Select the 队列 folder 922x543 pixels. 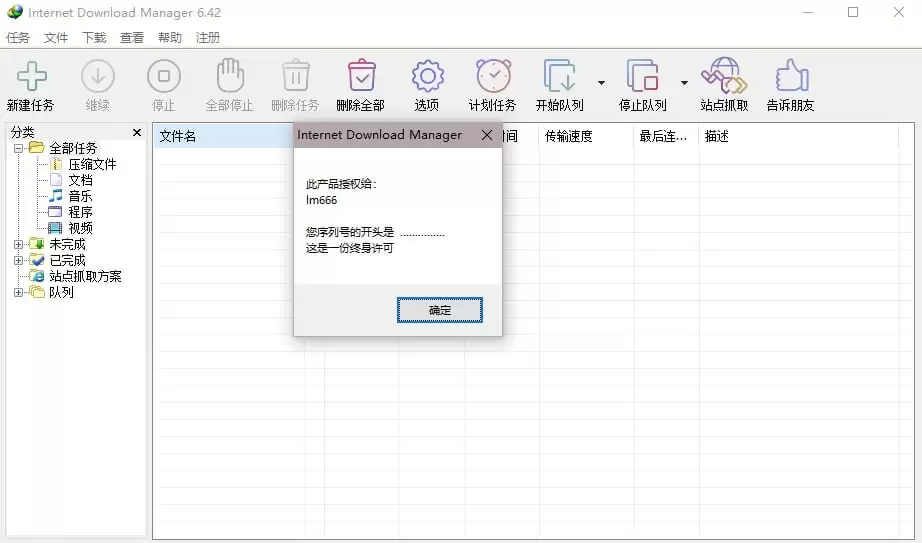(61, 292)
